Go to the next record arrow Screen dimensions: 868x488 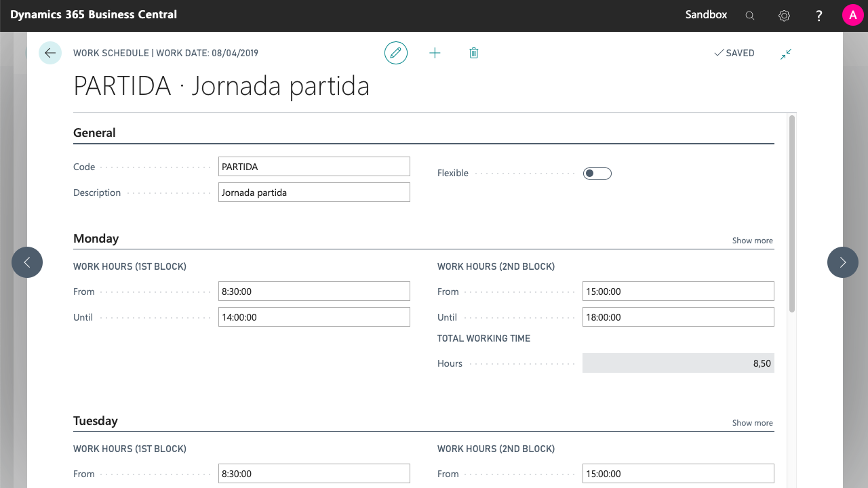[842, 262]
